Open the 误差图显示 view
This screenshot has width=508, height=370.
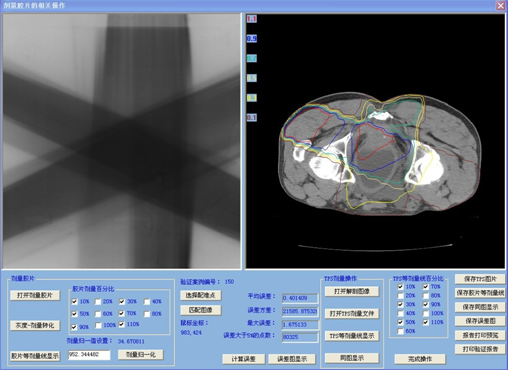tap(292, 359)
